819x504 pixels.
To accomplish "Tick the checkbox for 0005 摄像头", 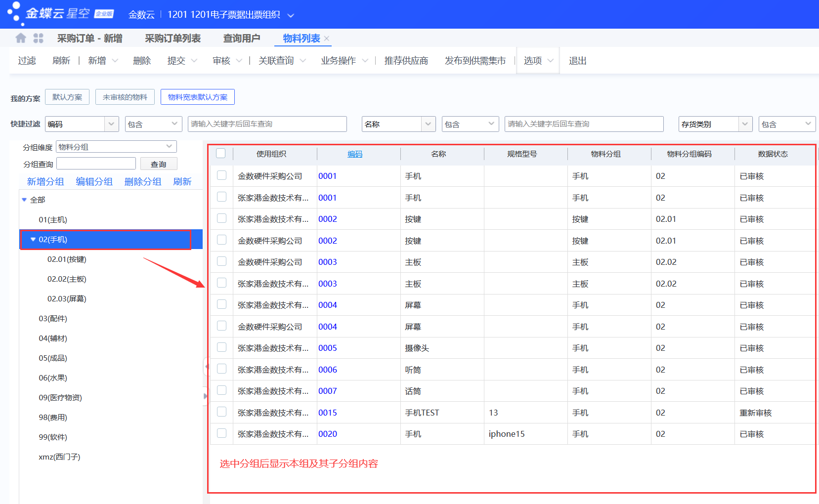I will [222, 347].
